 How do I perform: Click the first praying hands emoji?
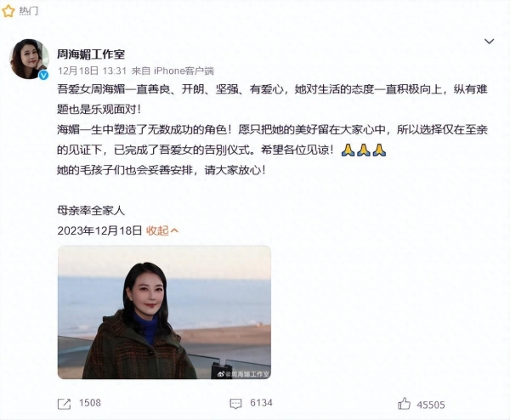click(348, 150)
